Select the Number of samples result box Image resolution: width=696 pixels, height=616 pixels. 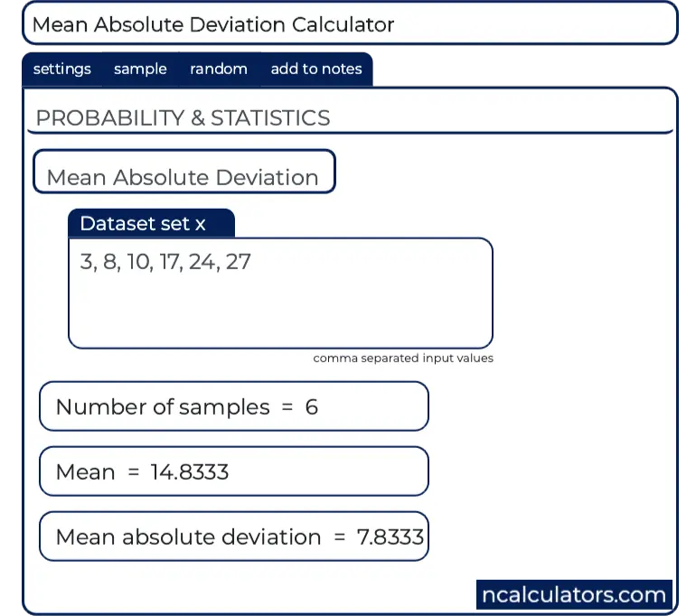233,406
